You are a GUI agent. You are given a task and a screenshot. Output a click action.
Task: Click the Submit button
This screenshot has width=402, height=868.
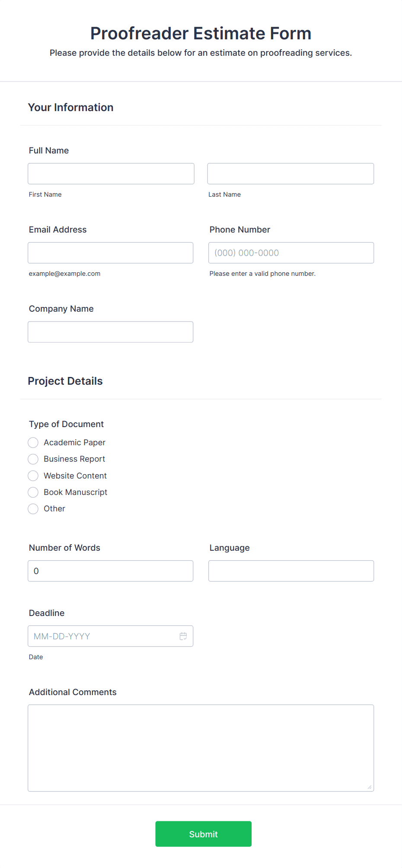coord(203,834)
